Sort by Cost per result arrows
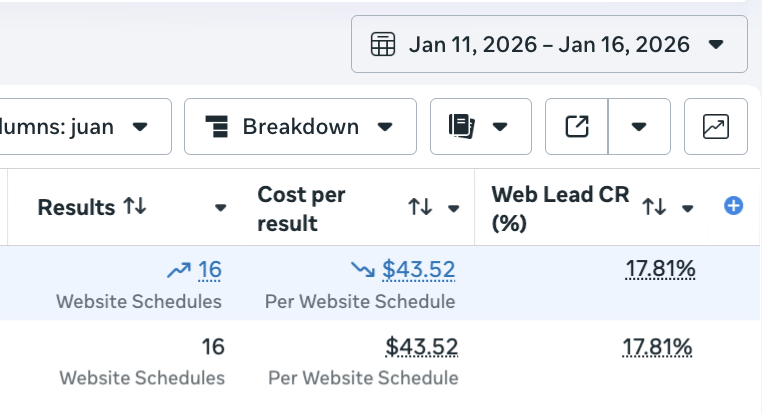Screen dimensions: 762x414 tap(420, 208)
